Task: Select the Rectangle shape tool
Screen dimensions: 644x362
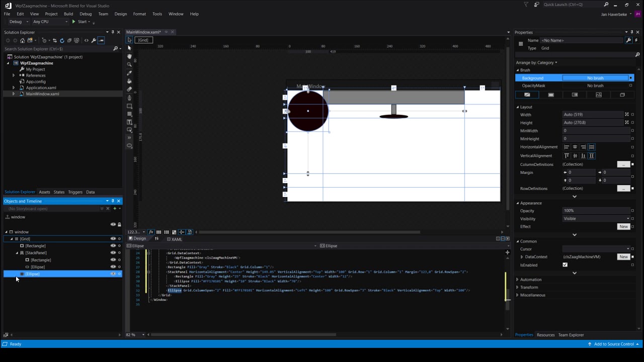Action: pos(129,106)
